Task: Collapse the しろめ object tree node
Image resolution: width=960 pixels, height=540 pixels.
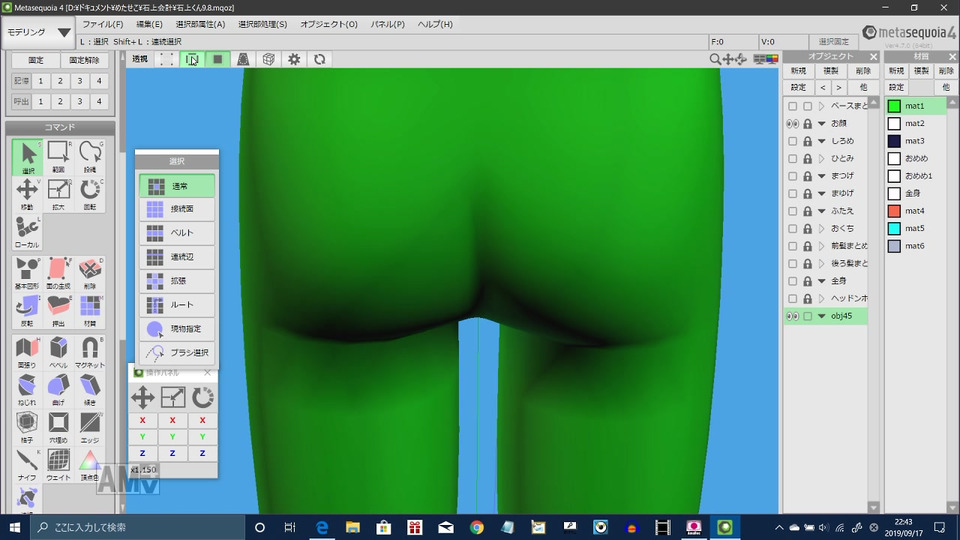Action: [822, 141]
